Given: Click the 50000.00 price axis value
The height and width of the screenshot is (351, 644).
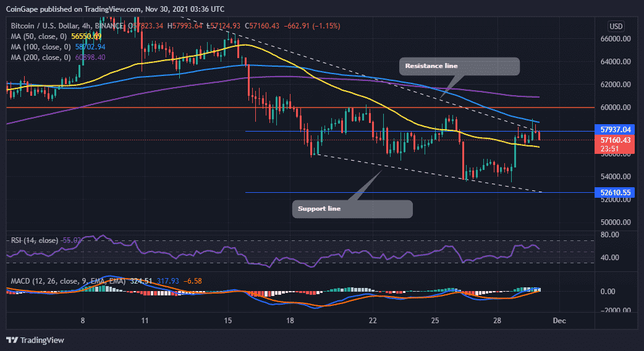Looking at the screenshot, I should (x=615, y=222).
